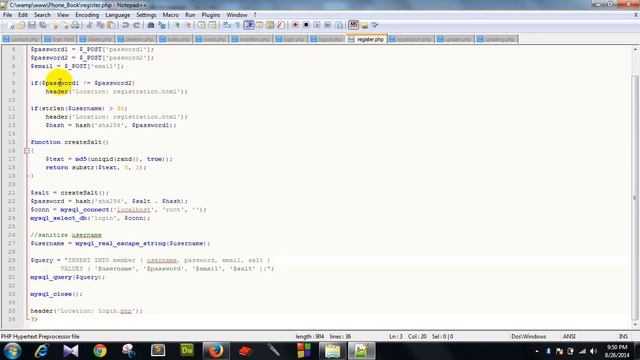
Task: Open the ? help menu
Action: [x=255, y=15]
